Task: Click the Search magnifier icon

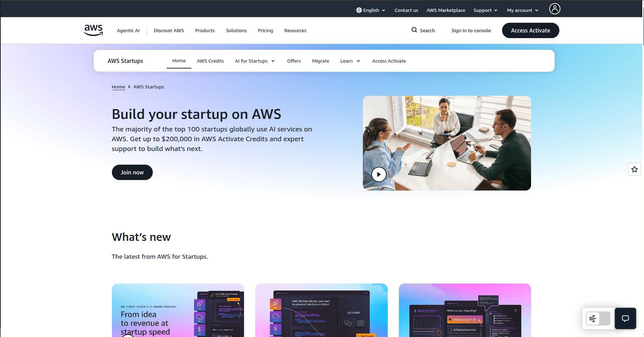Action: click(414, 30)
